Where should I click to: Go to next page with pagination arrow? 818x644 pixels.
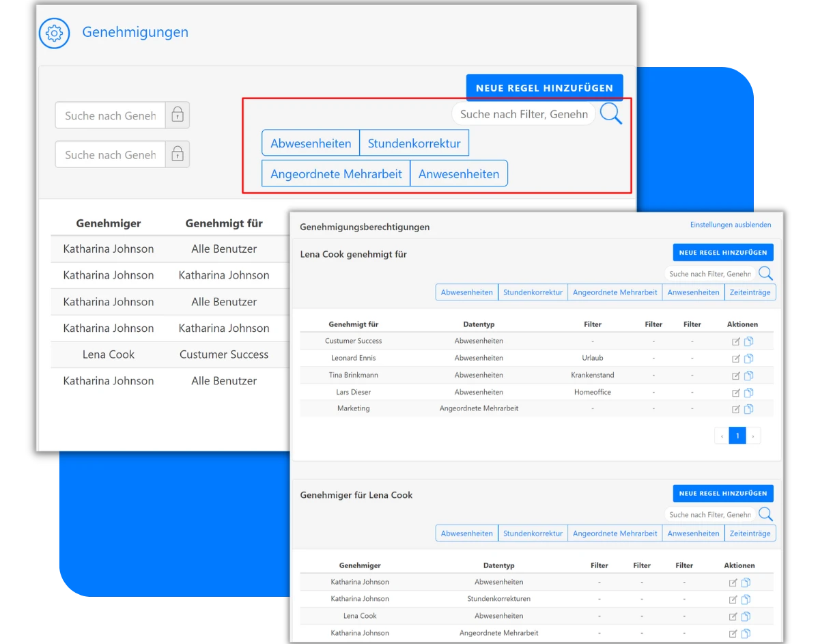[x=753, y=436]
